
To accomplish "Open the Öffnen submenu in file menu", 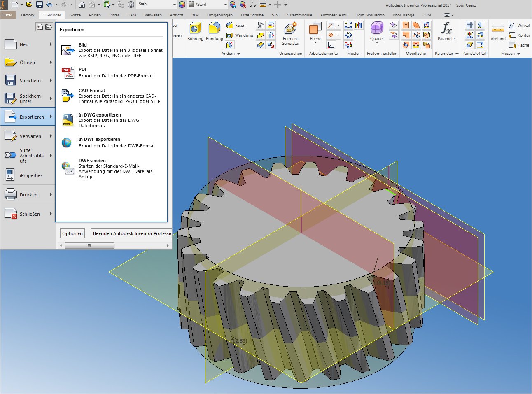I will 28,63.
